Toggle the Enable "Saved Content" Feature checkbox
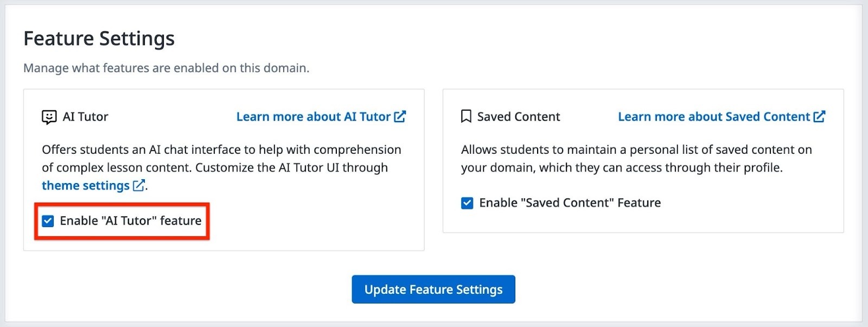The image size is (868, 327). pos(467,203)
